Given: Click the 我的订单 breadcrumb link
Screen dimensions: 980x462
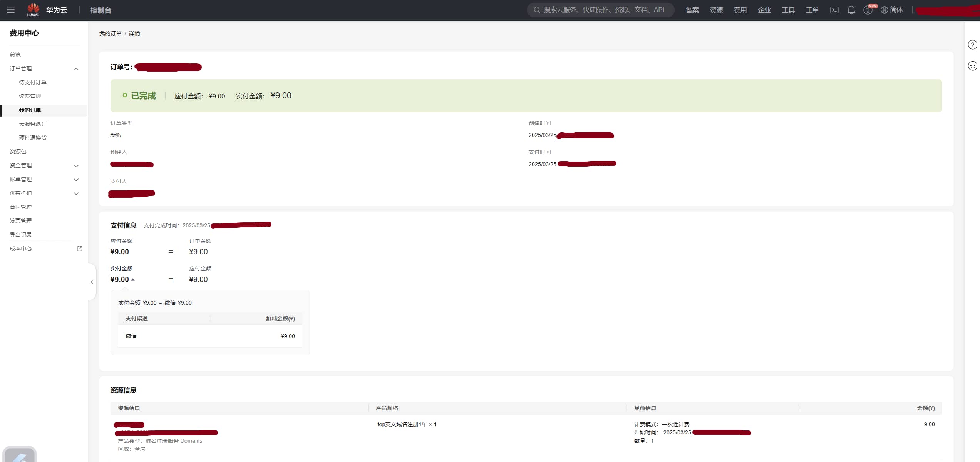Looking at the screenshot, I should pyautogui.click(x=110, y=33).
